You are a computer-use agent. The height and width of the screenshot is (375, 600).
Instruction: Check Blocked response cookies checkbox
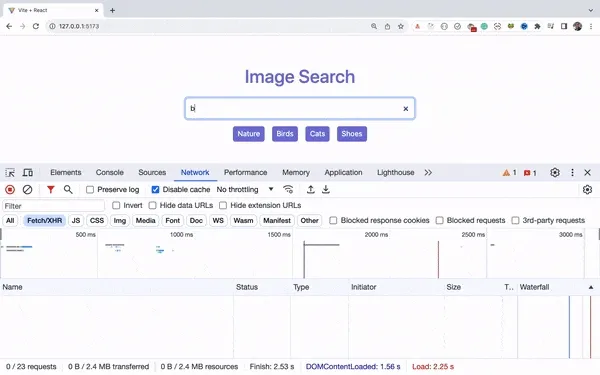tap(333, 220)
